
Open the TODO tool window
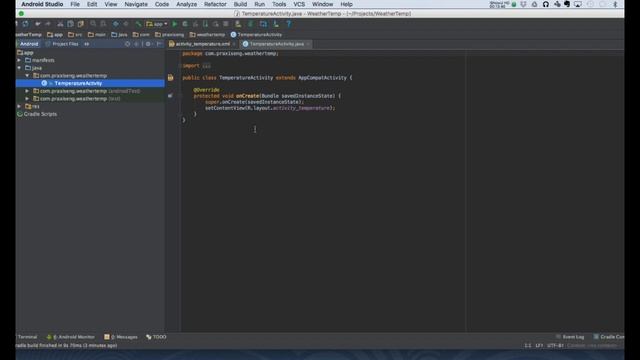156,337
